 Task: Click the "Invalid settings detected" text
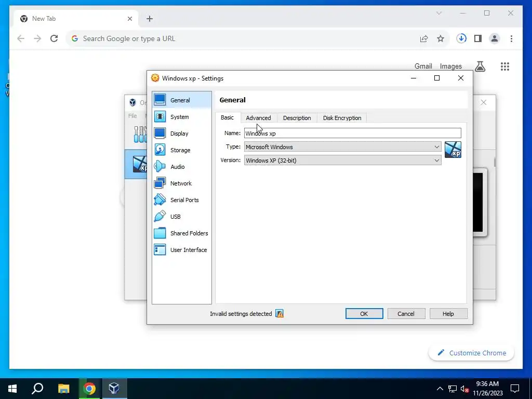241,313
